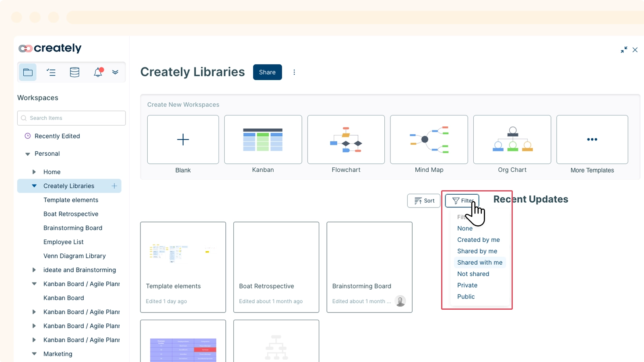Viewport: 644px width, 362px height.
Task: Open the folder workspaces panel icon
Action: 28,72
